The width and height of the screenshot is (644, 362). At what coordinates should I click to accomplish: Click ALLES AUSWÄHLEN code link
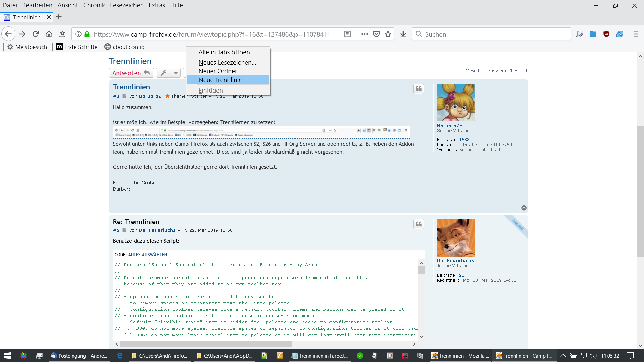point(148,255)
